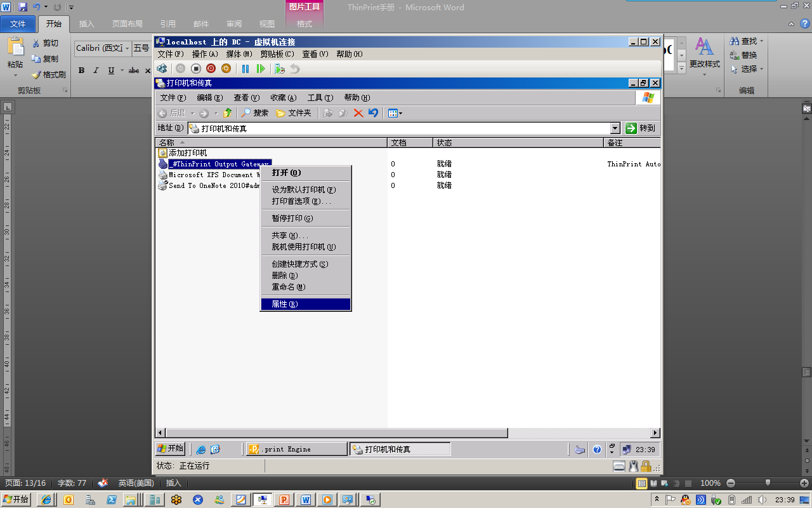Screen dimensions: 812x508
Task: Click the 添加打印机 add printer item
Action: coord(183,153)
